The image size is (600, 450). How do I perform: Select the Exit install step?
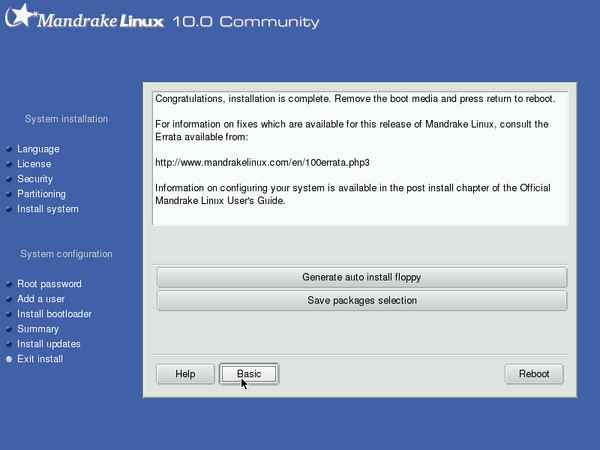(x=40, y=359)
